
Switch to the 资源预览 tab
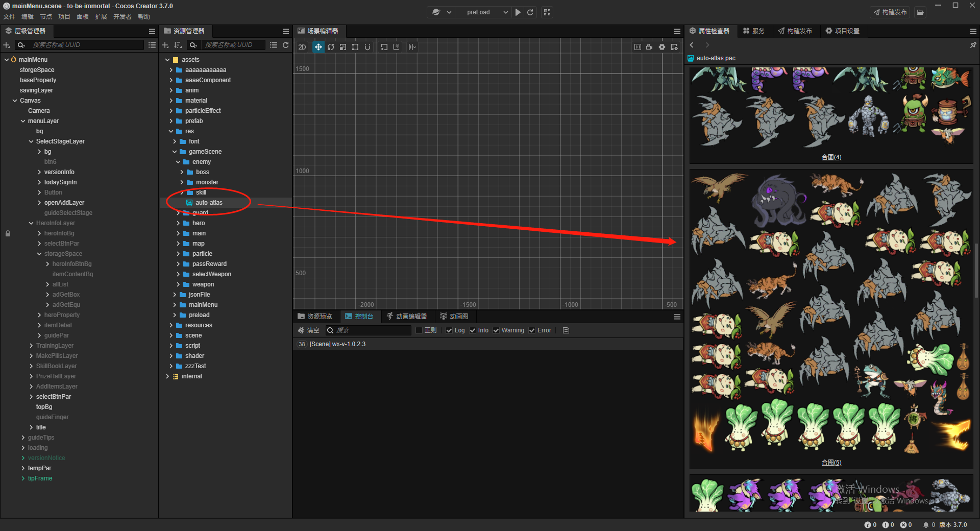click(x=315, y=317)
